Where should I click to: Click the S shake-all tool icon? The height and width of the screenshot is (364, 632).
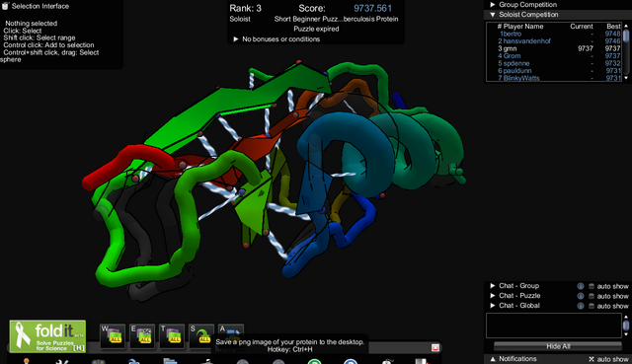tap(201, 336)
